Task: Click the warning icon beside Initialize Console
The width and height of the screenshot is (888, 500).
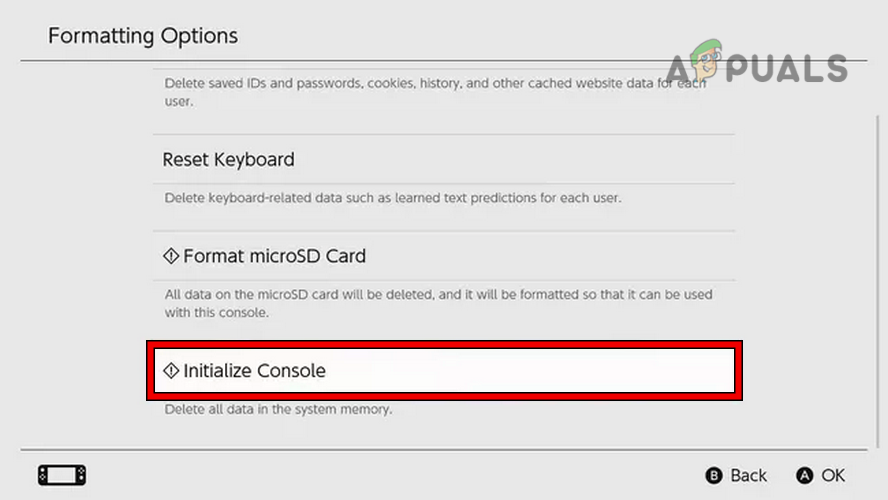Action: (x=171, y=371)
